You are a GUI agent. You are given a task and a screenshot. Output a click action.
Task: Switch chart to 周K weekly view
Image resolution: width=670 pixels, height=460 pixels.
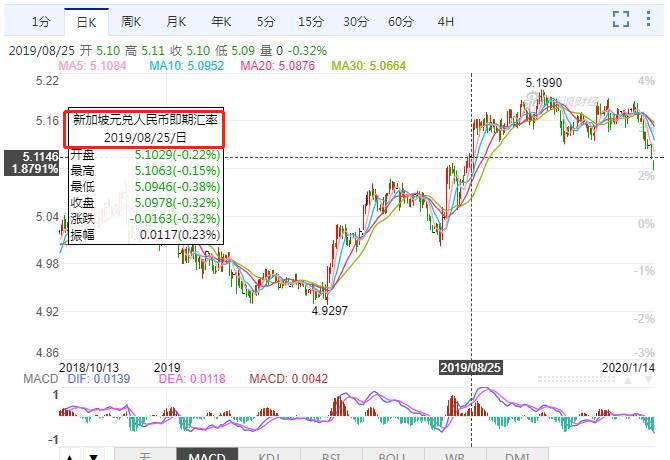pos(131,21)
